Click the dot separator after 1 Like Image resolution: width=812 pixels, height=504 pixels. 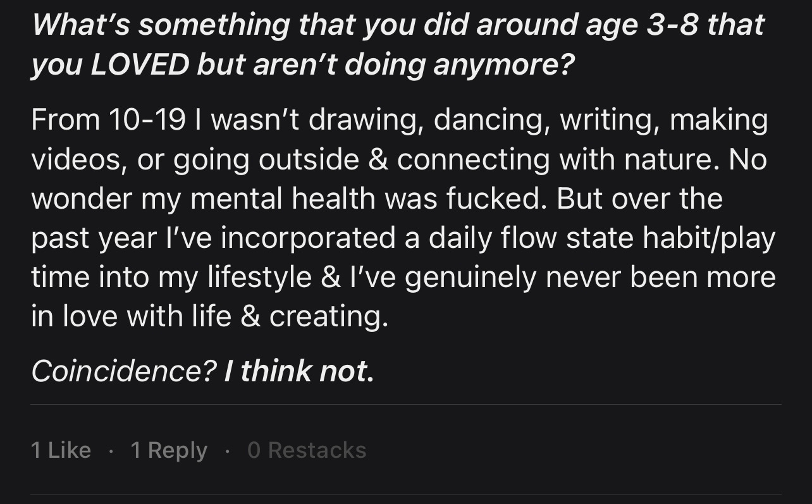pos(111,451)
